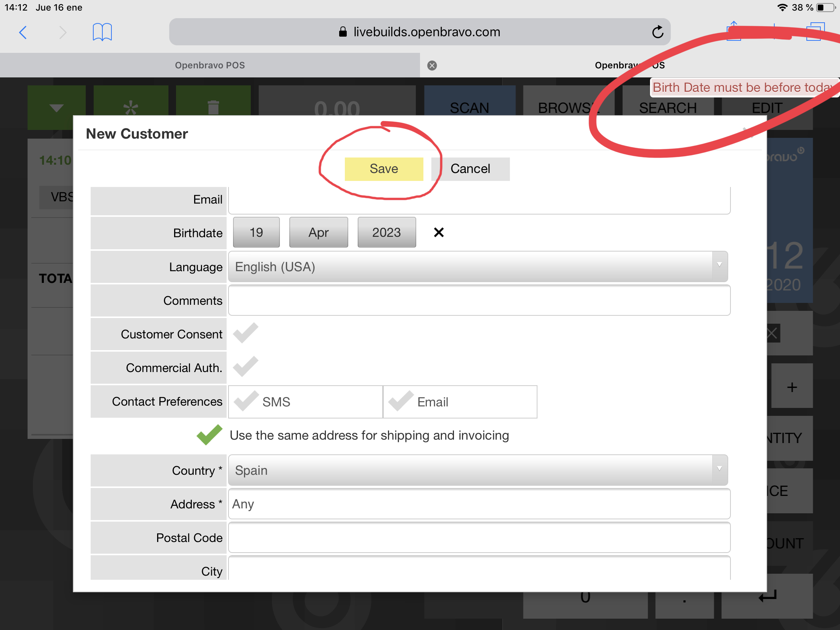
Task: Clear the birthdate with X icon
Action: pos(439,232)
